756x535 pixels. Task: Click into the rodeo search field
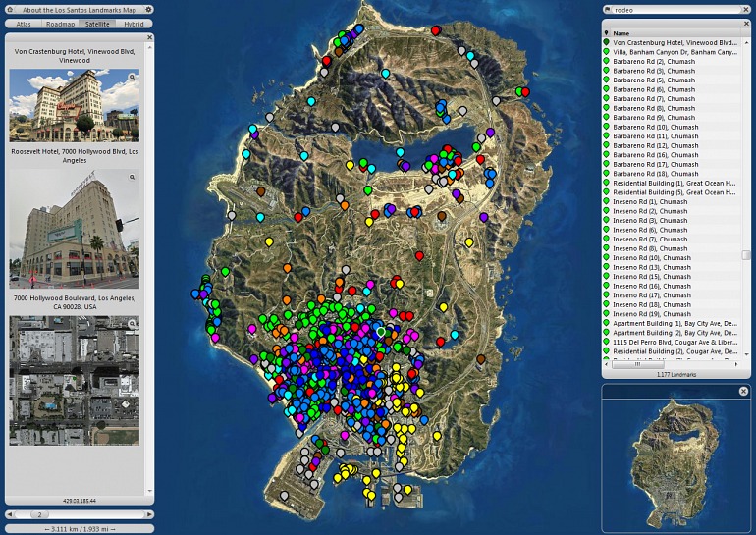676,10
